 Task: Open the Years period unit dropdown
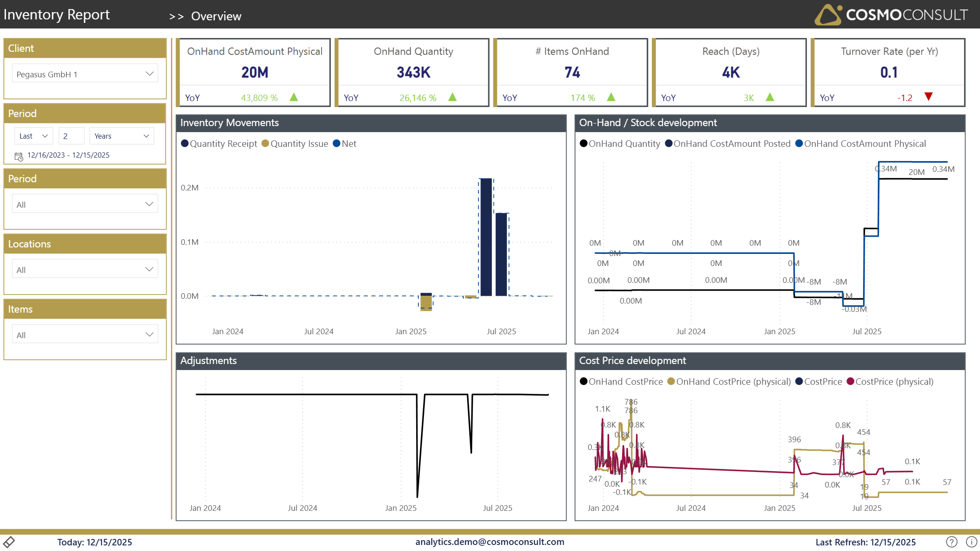(121, 136)
